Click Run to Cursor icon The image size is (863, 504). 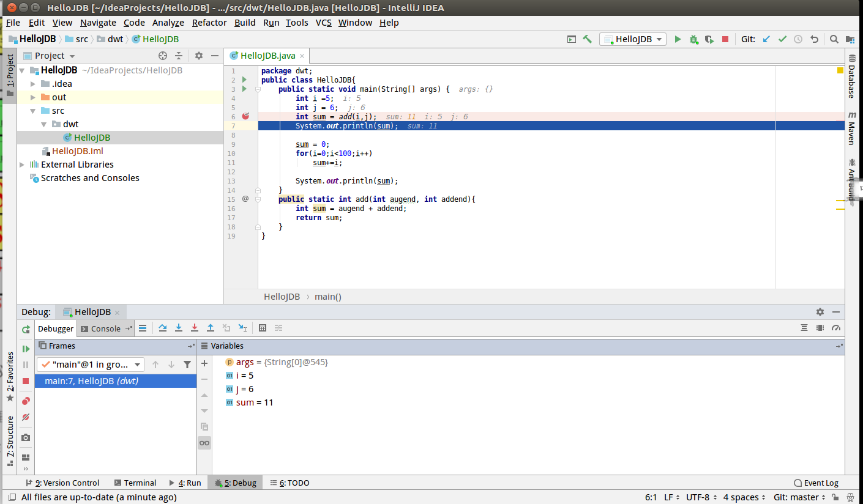[242, 328]
